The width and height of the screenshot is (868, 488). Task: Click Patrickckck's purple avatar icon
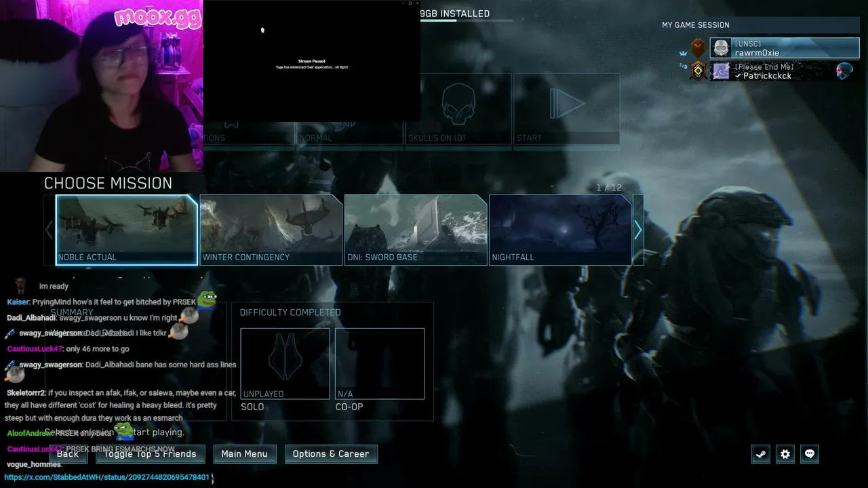[x=721, y=71]
